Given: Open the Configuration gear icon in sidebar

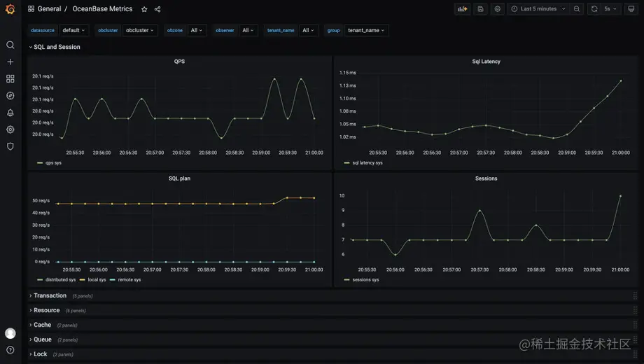Looking at the screenshot, I should [10, 129].
